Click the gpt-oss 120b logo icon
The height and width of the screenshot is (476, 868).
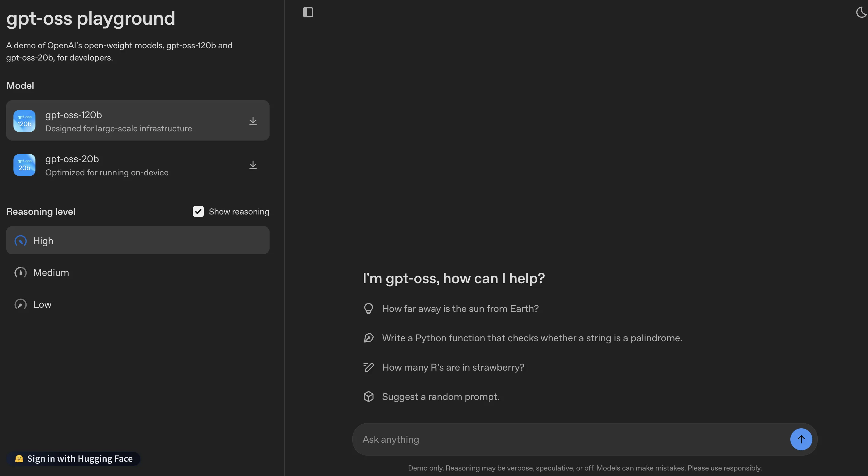coord(24,121)
